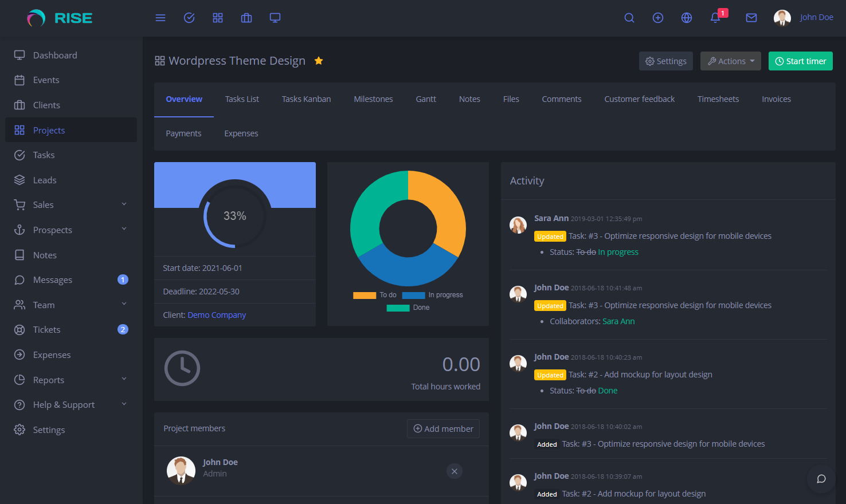Select the tasks checkmark icon in top bar
The height and width of the screenshot is (504, 846).
point(189,18)
